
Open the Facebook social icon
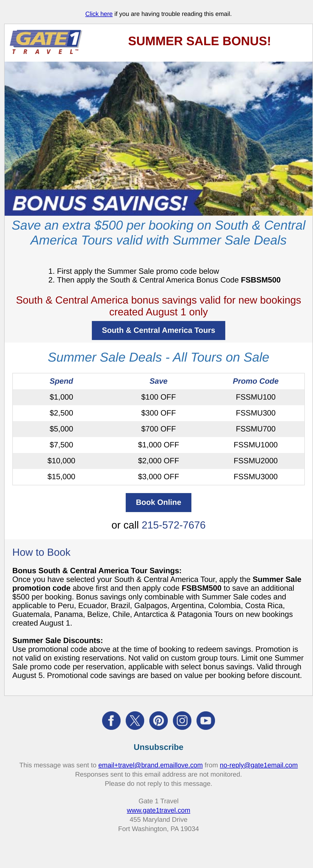point(111,720)
